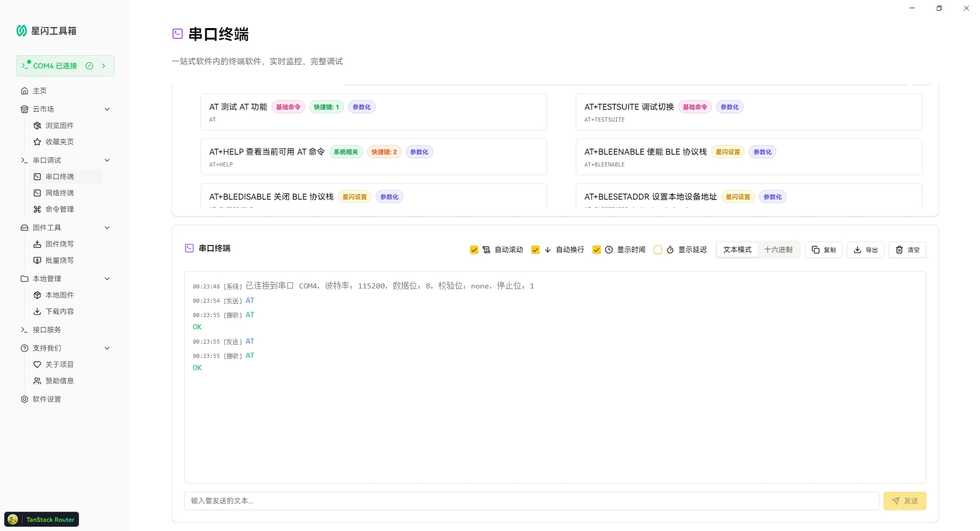The image size is (980, 531).
Task: Collapse the 本地管理 section chevron
Action: pyautogui.click(x=107, y=279)
